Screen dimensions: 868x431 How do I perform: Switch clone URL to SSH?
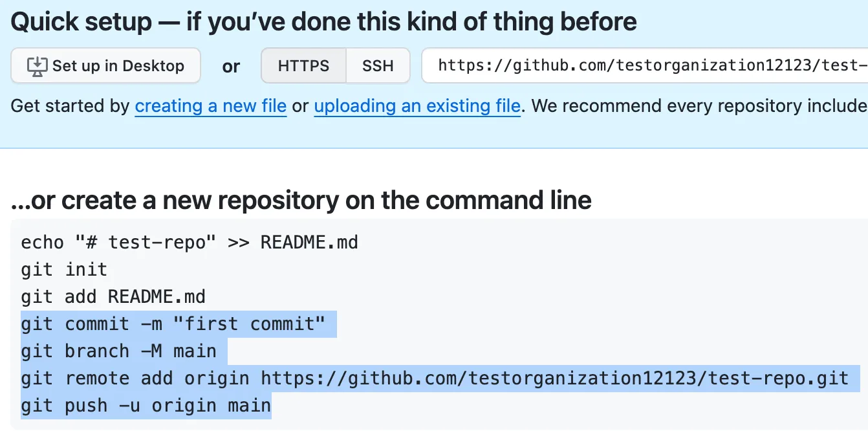coord(378,66)
